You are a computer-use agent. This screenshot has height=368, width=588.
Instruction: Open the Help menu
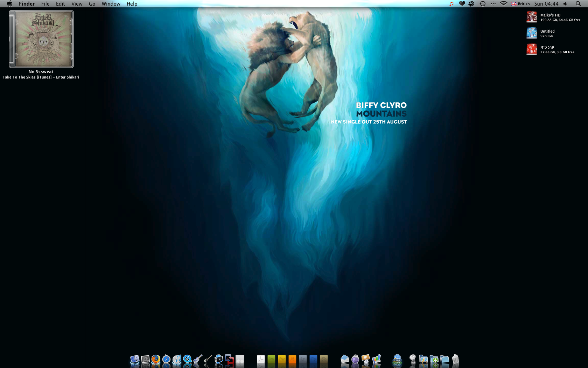pos(132,4)
